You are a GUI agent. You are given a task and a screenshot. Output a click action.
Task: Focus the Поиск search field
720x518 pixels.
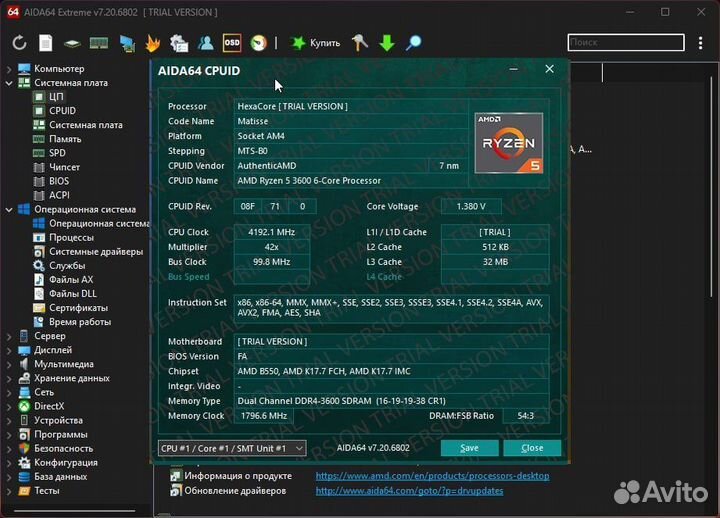[626, 42]
